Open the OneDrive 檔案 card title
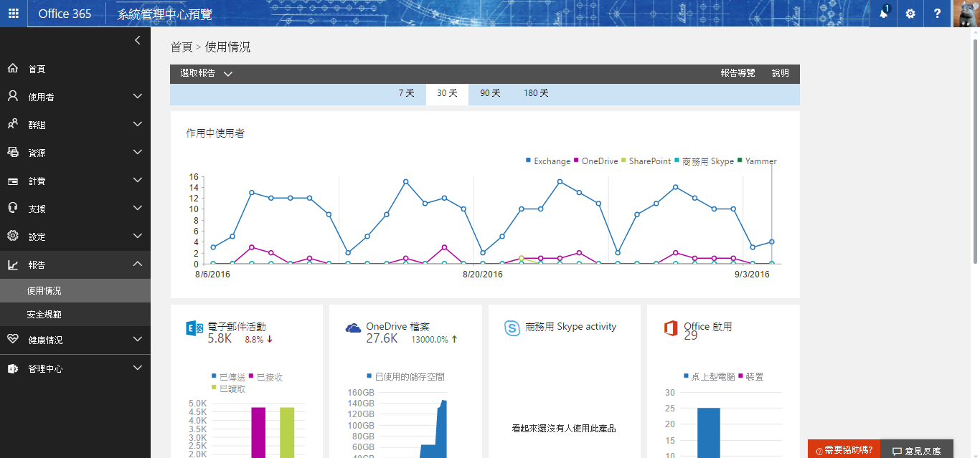The image size is (980, 458). click(397, 327)
